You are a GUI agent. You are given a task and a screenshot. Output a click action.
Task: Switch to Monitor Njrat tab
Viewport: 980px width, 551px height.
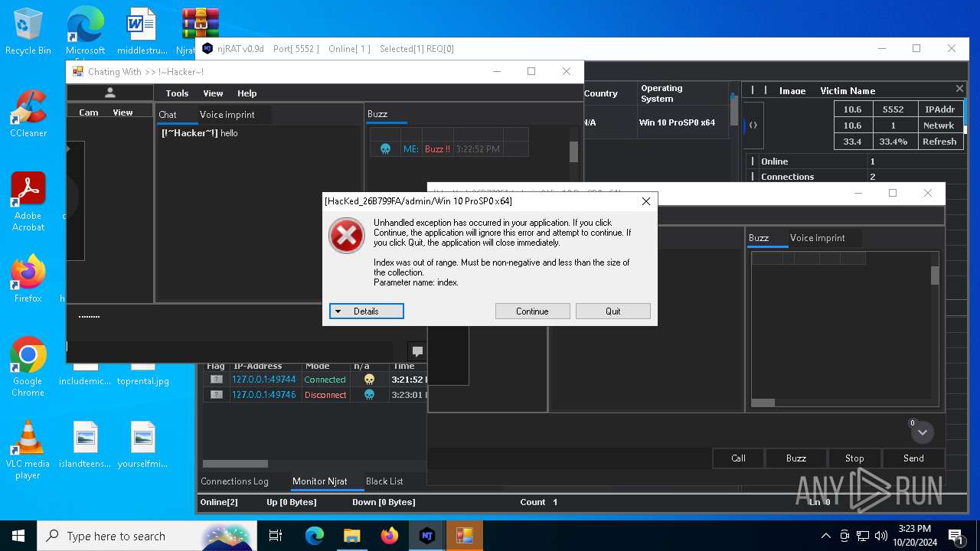(320, 481)
